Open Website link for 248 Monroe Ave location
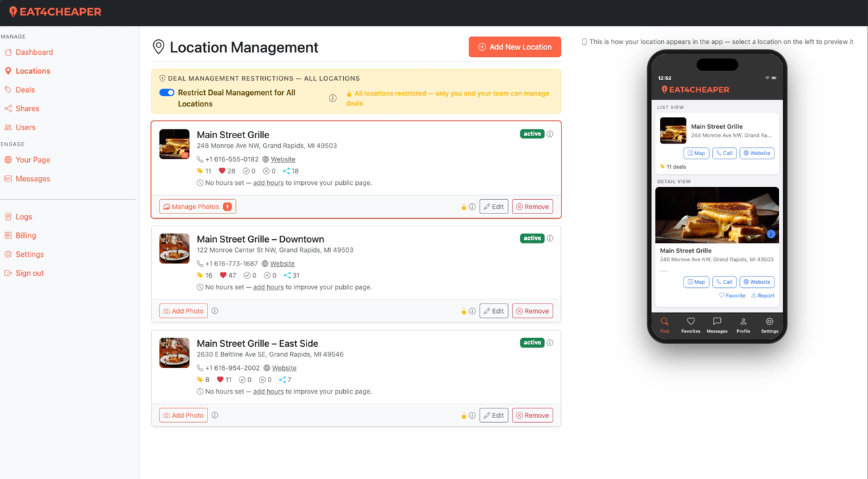This screenshot has height=479, width=868. pos(283,159)
